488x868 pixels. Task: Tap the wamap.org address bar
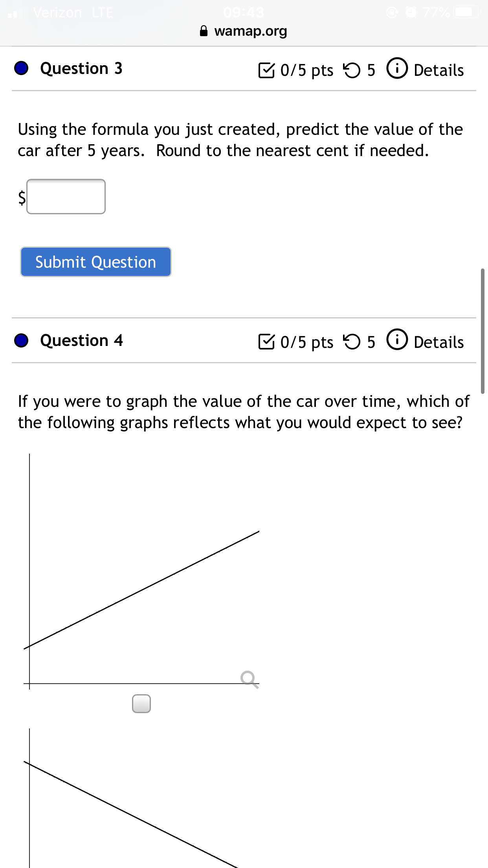click(244, 31)
